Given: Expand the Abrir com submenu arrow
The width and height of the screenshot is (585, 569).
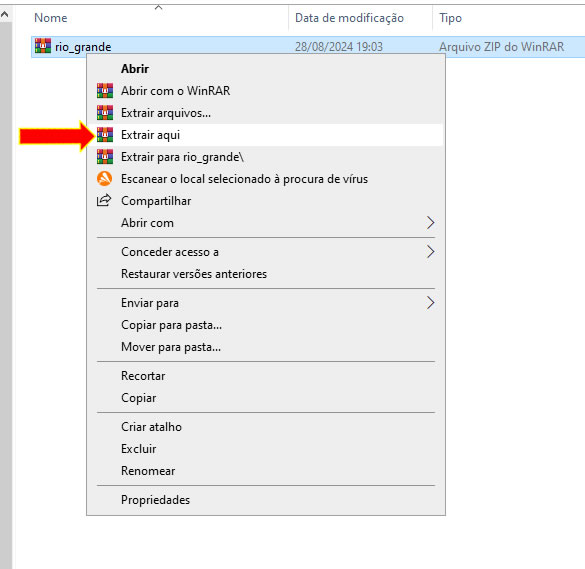Looking at the screenshot, I should click(430, 223).
